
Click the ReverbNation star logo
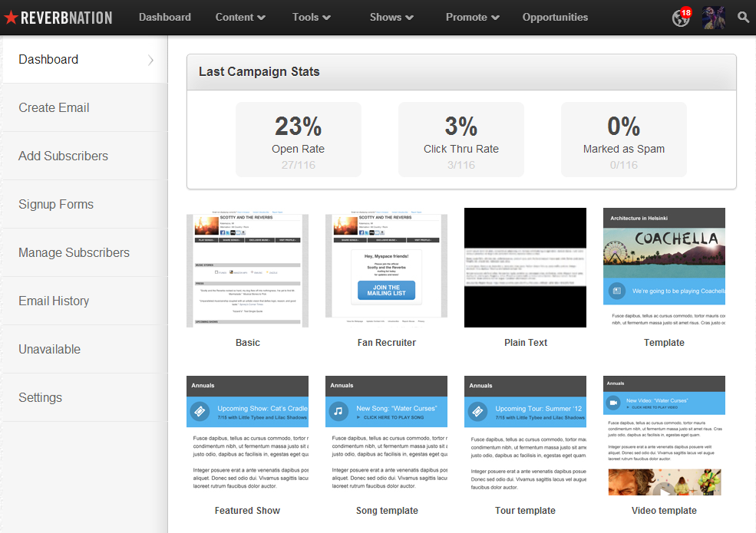11,18
